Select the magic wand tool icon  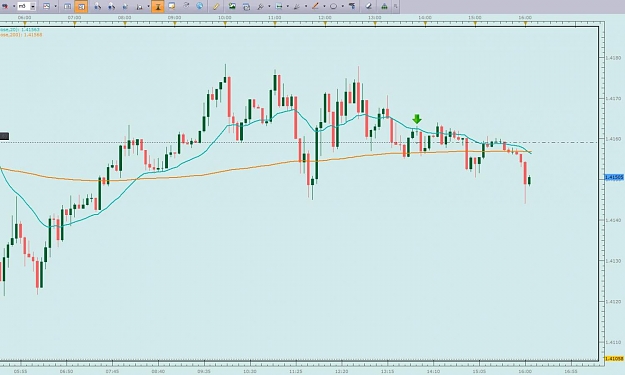pos(260,6)
